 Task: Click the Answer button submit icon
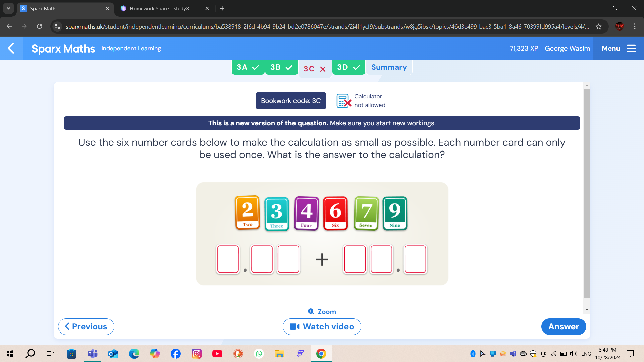click(563, 327)
